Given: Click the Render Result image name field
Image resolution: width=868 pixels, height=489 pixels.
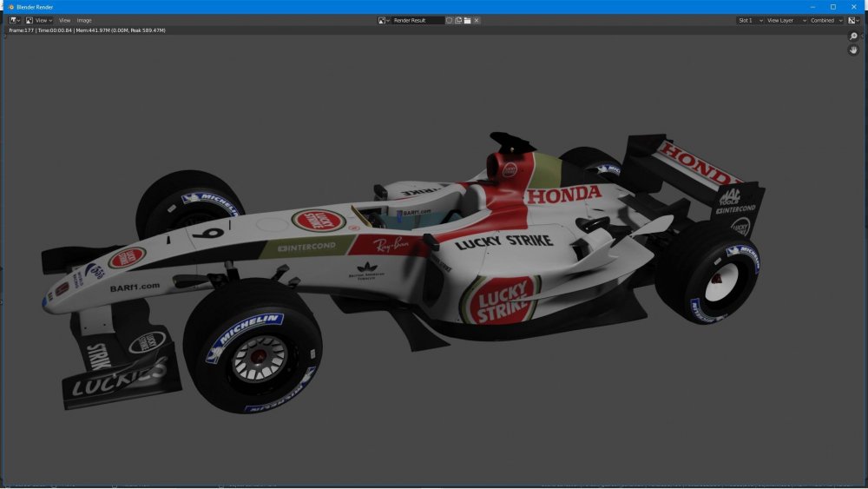Looking at the screenshot, I should click(418, 21).
